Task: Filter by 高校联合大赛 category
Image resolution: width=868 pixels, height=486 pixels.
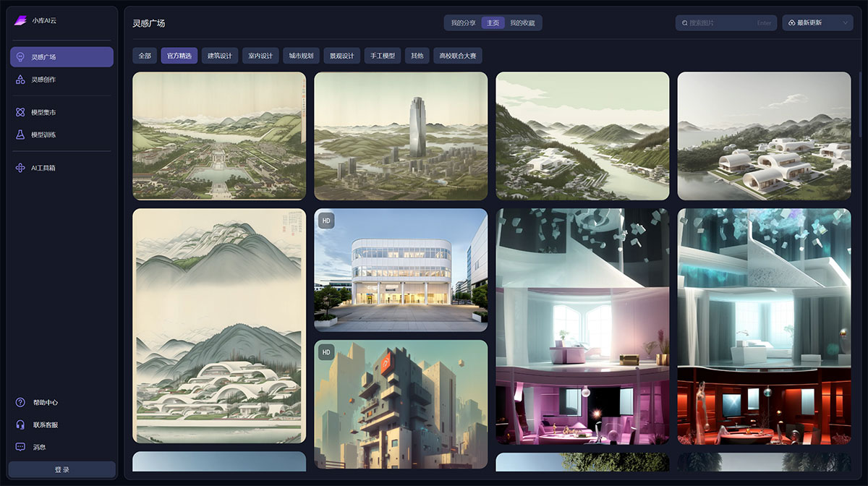Action: coord(457,56)
